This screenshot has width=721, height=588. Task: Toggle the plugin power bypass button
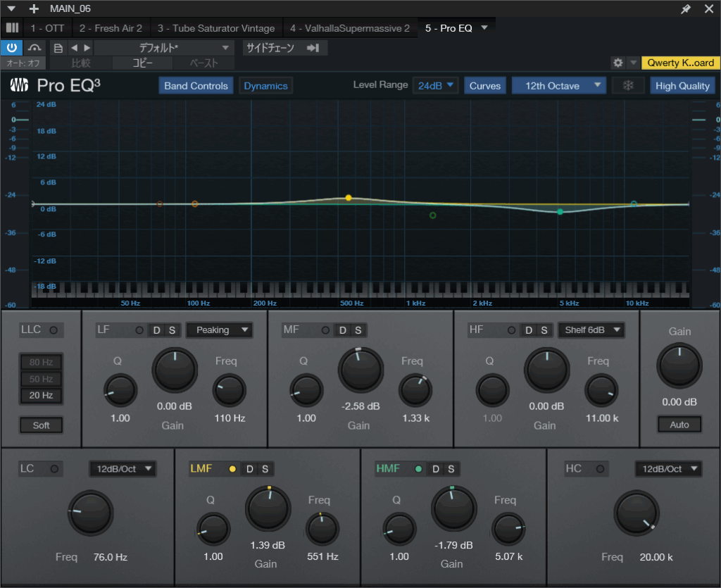coord(12,48)
